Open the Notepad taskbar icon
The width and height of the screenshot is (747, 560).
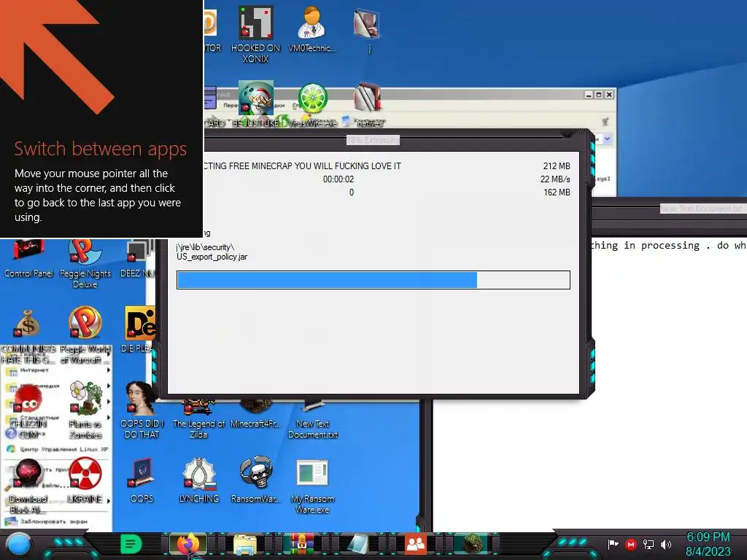(x=357, y=544)
